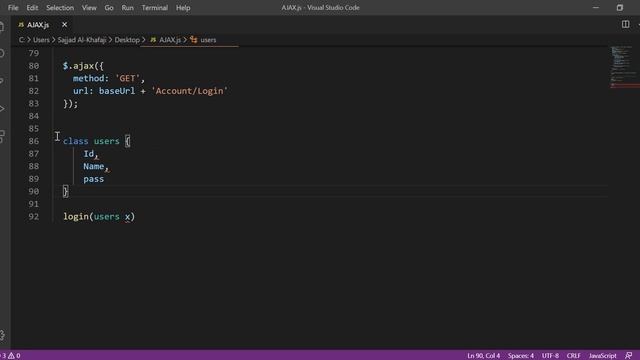
Task: Click closing brace on line 90
Action: pyautogui.click(x=65, y=191)
